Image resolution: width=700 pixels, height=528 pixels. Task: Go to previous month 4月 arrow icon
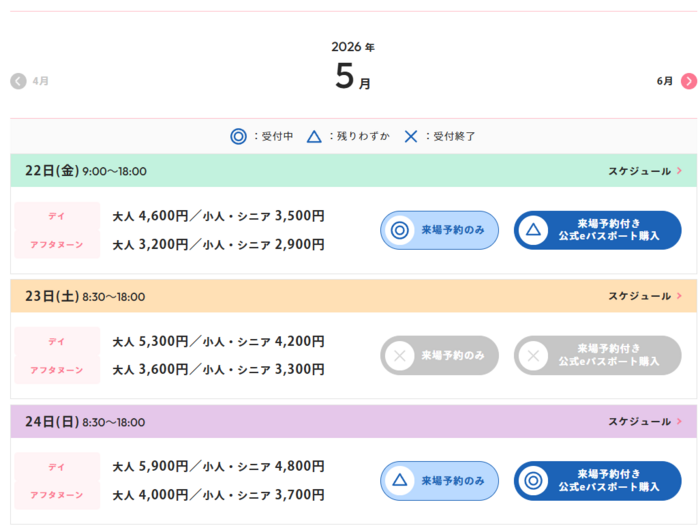pos(18,81)
